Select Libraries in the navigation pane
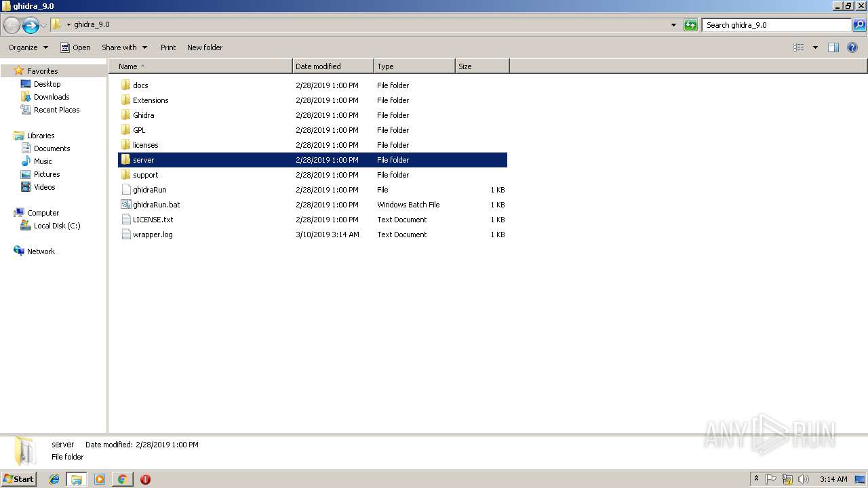The height and width of the screenshot is (488, 868). pyautogui.click(x=41, y=136)
